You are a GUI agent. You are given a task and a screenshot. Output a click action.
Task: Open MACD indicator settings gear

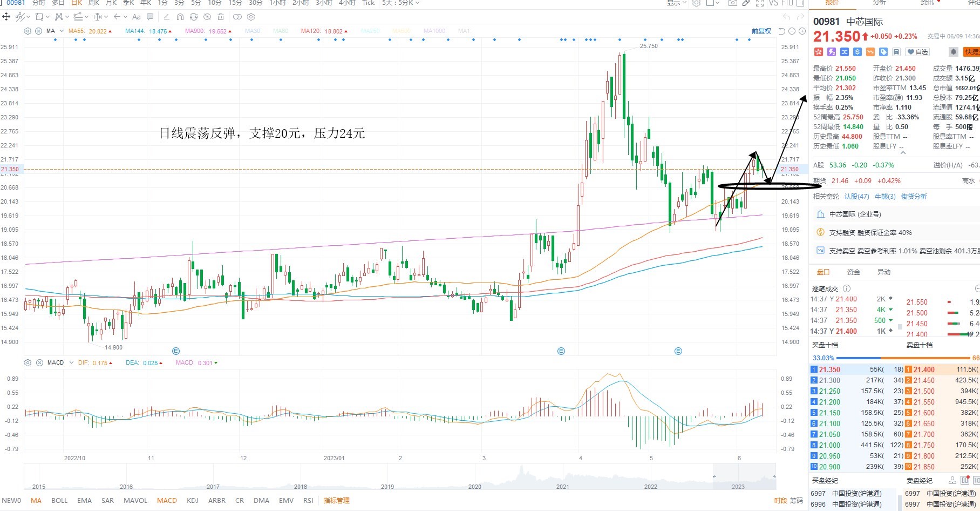pos(28,362)
